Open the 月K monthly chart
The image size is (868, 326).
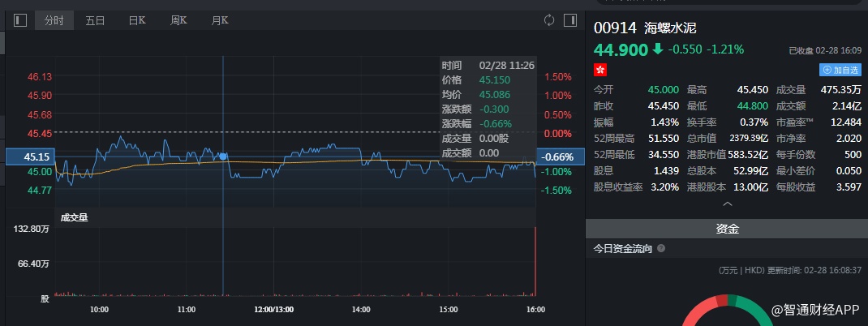click(219, 20)
